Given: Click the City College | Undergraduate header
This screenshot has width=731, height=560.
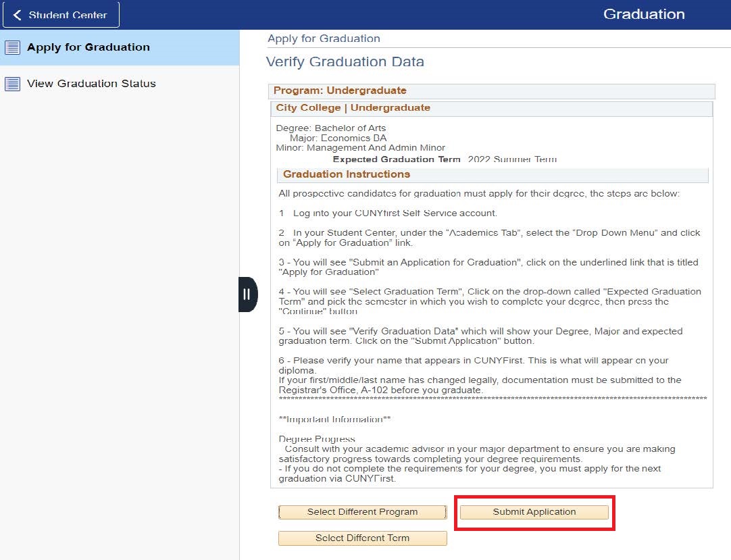Looking at the screenshot, I should [x=353, y=108].
